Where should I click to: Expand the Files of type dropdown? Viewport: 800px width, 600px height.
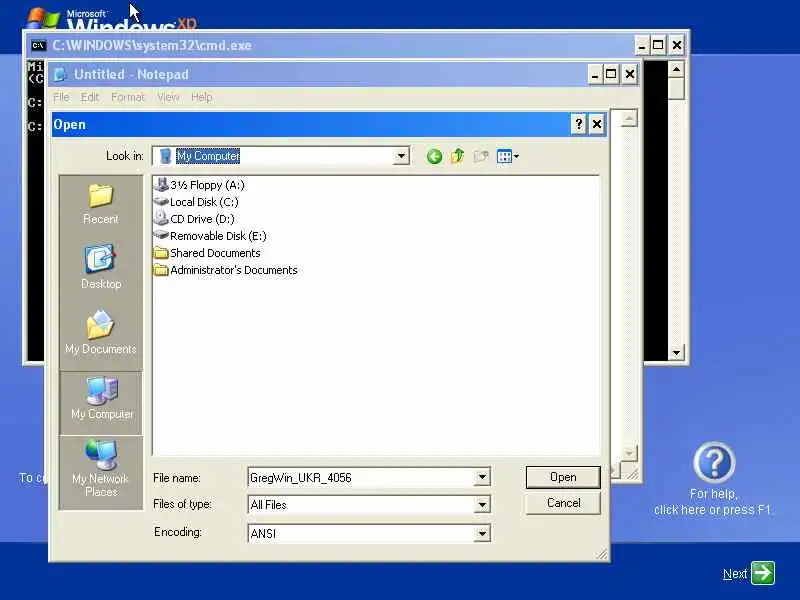[x=482, y=505]
